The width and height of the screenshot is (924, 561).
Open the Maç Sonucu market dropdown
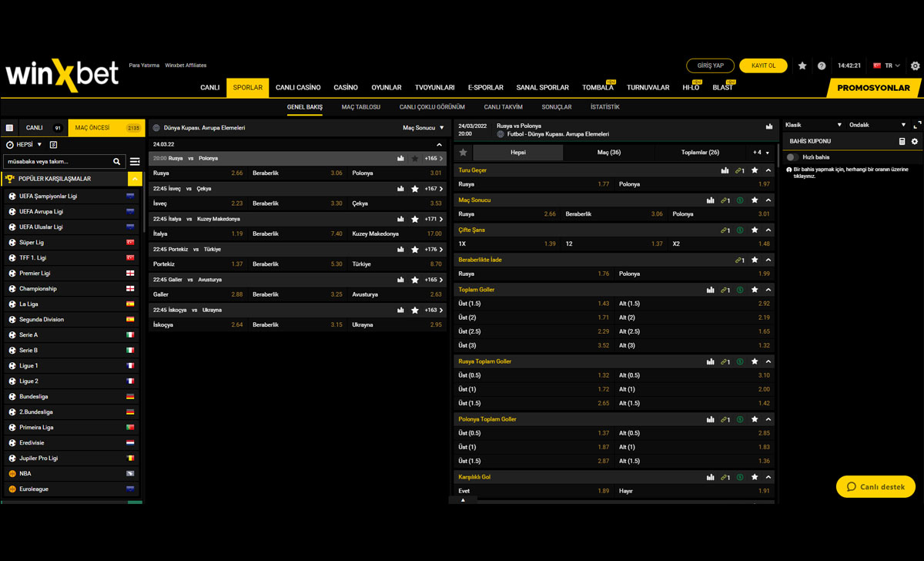click(x=423, y=128)
